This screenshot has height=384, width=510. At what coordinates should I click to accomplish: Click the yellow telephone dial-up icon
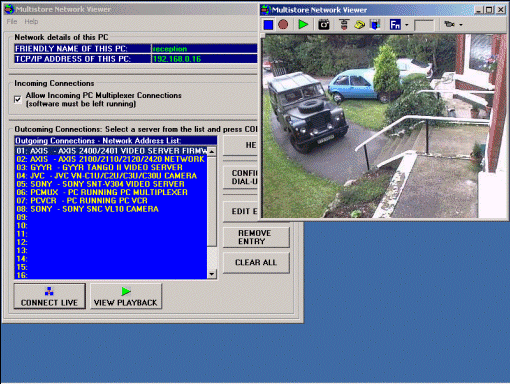tap(359, 25)
